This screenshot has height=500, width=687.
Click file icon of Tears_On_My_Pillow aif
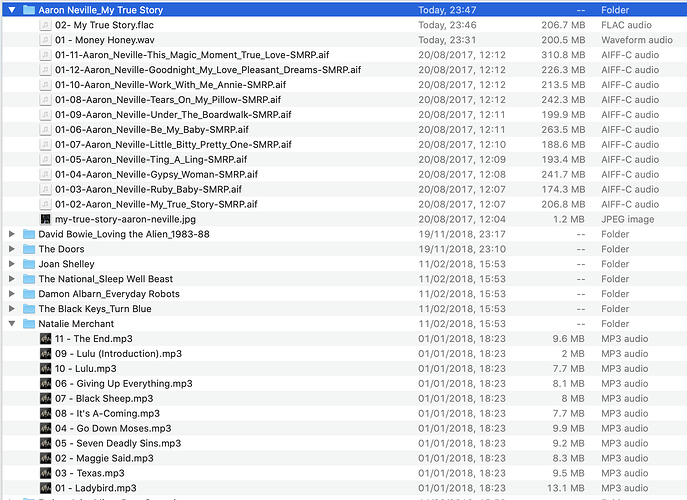pyautogui.click(x=45, y=99)
